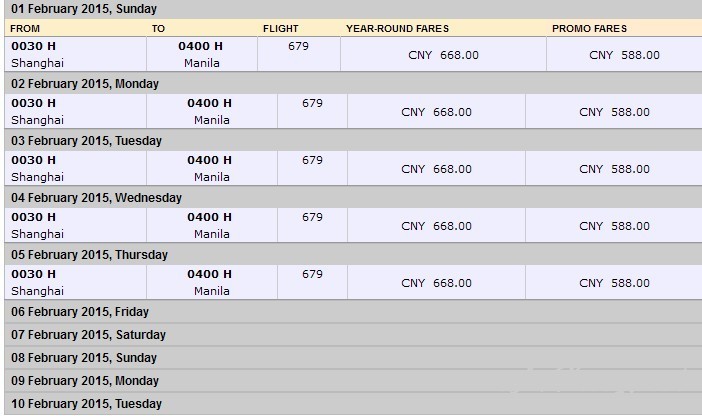Collapse the 02 February 2015, Monday header
The image size is (702, 416).
[353, 83]
